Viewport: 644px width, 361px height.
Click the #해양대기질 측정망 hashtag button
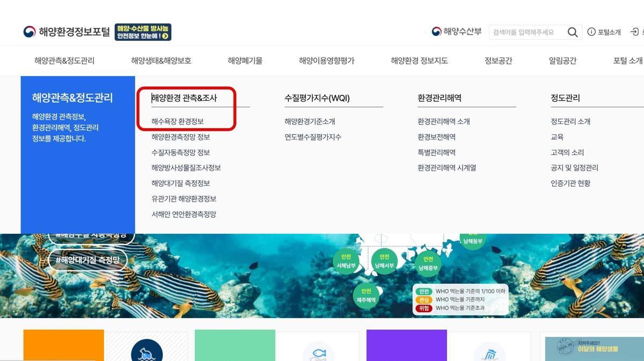click(x=88, y=261)
